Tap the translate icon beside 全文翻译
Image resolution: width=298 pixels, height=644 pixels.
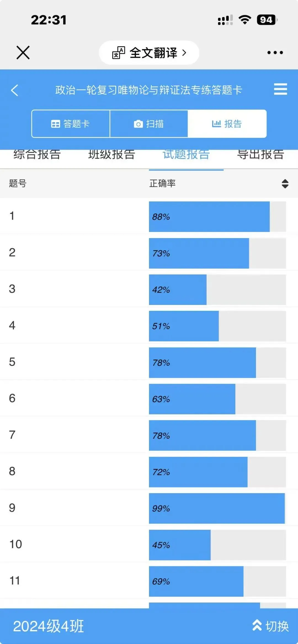pyautogui.click(x=119, y=53)
